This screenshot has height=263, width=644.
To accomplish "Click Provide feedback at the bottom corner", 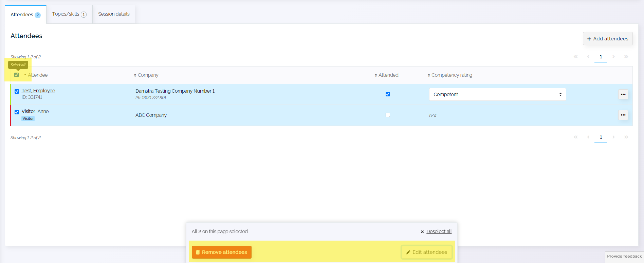I will (624, 257).
